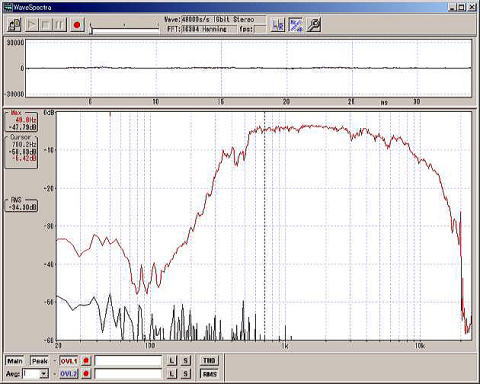Open a wave file with the file icon
Viewport: 480px width, 384px height.
(14, 25)
